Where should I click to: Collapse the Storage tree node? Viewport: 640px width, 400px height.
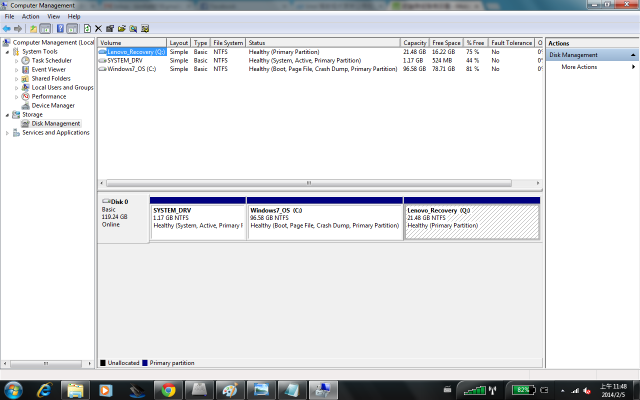coord(7,115)
